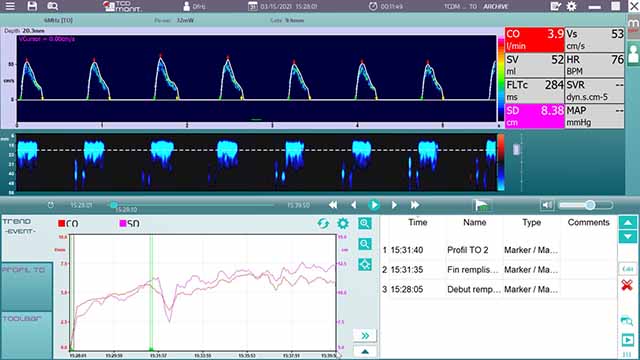Image resolution: width=640 pixels, height=360 pixels.
Task: Toggle the CO trend legend
Action: [68, 223]
